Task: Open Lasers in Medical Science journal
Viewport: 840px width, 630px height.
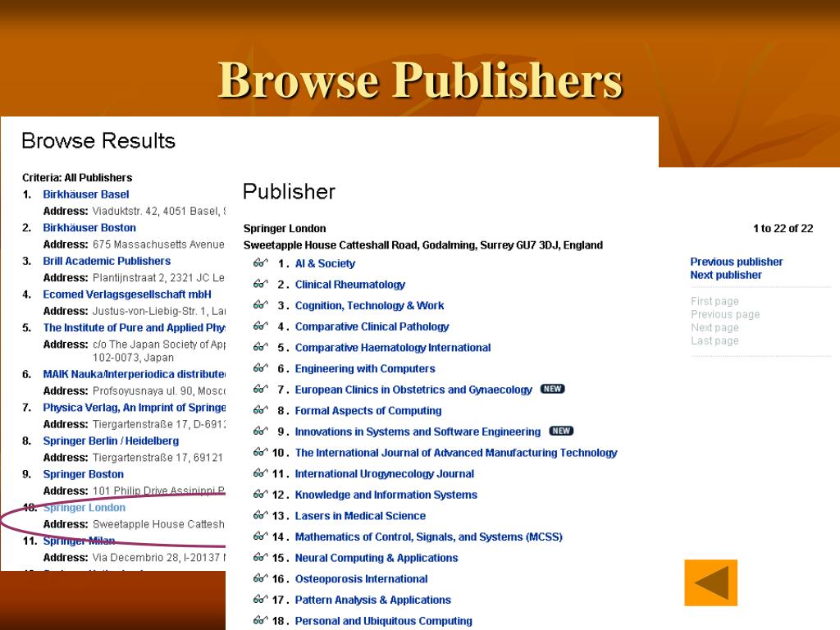Action: pyautogui.click(x=361, y=516)
